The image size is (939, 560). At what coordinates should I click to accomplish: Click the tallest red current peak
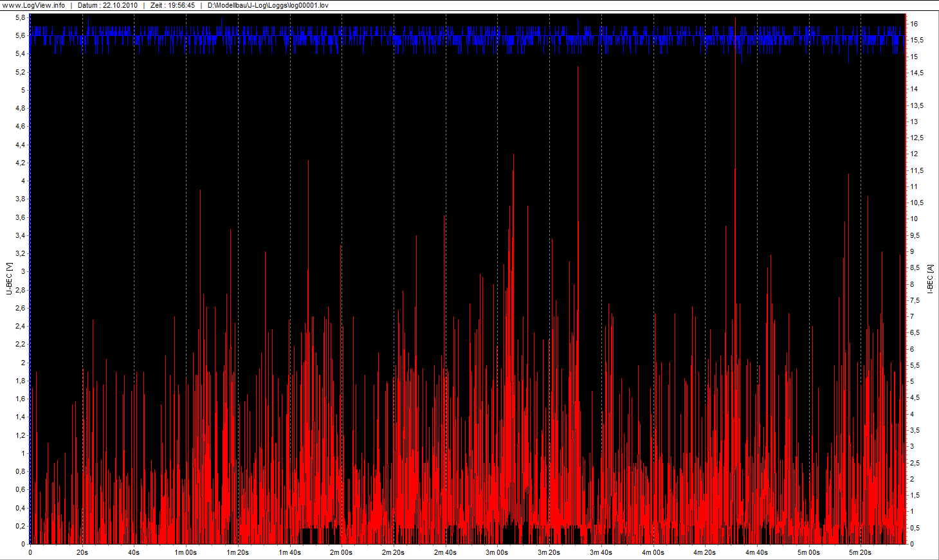pyautogui.click(x=578, y=68)
